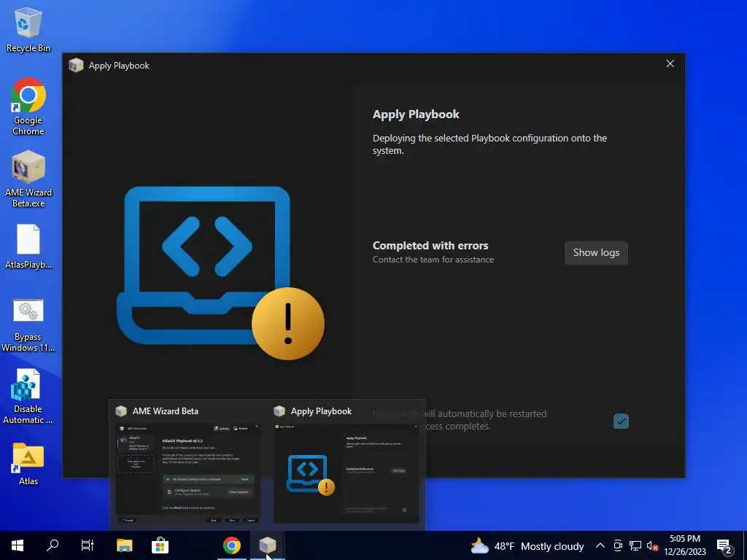
Task: Open the weather widget showing 48°F
Action: click(527, 545)
